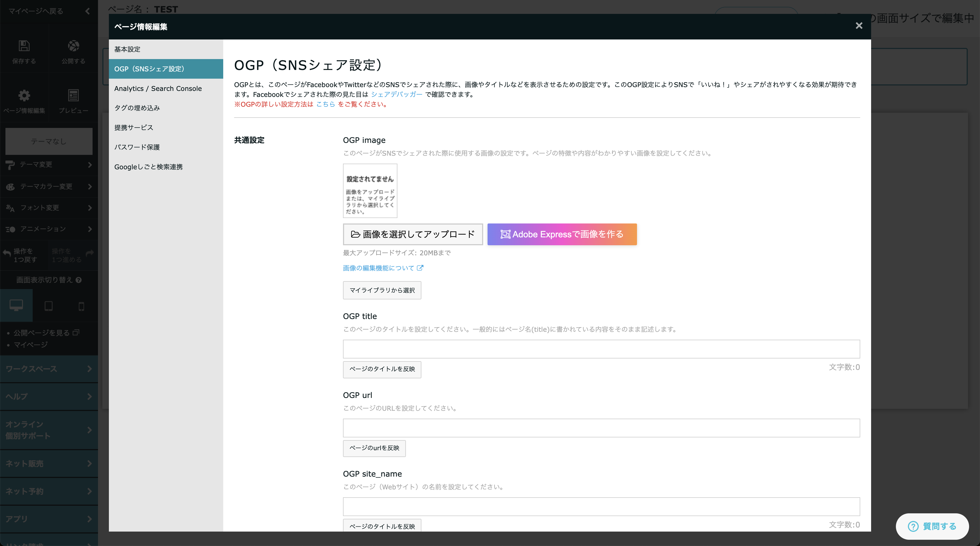Click the window icon beside 公開ページを見る

pyautogui.click(x=76, y=333)
